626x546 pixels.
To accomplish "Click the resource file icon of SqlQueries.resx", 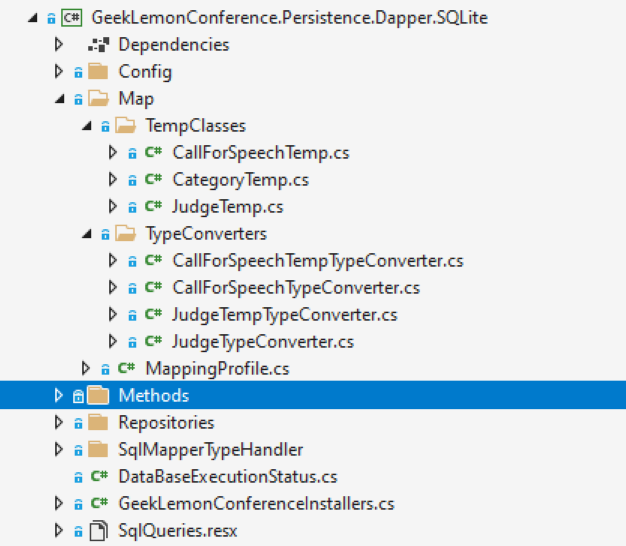I will click(x=99, y=531).
